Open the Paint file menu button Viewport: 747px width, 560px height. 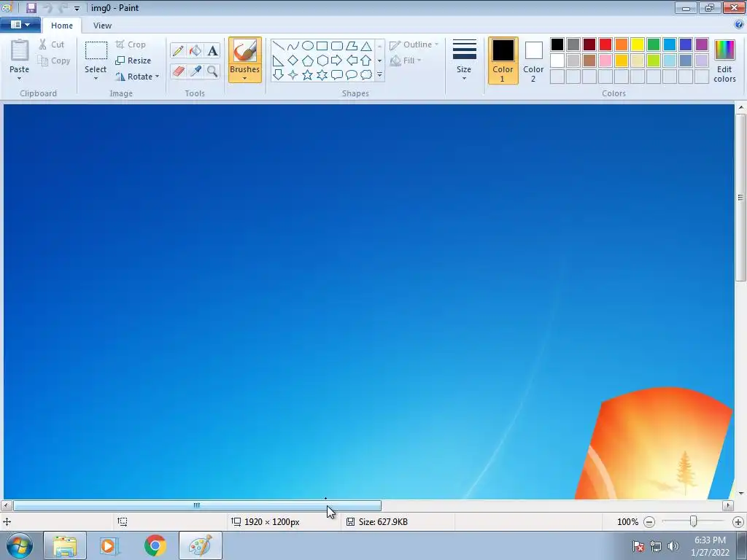tap(20, 25)
